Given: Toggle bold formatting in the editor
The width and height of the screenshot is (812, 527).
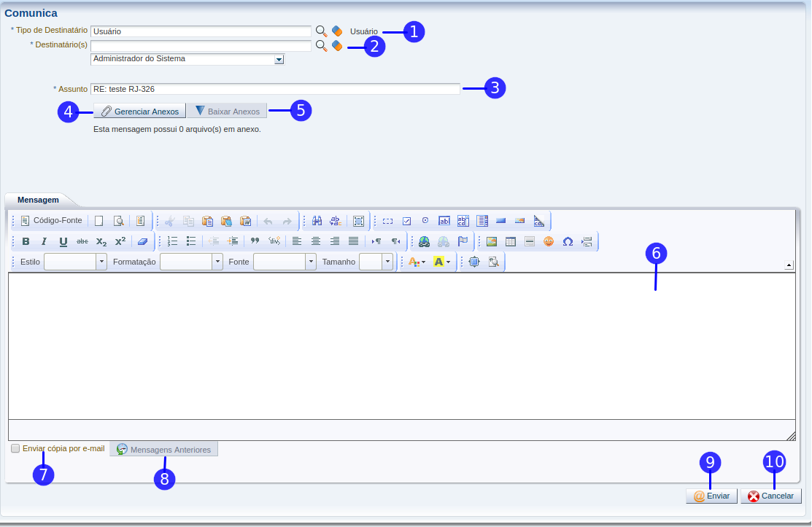Looking at the screenshot, I should 26,241.
